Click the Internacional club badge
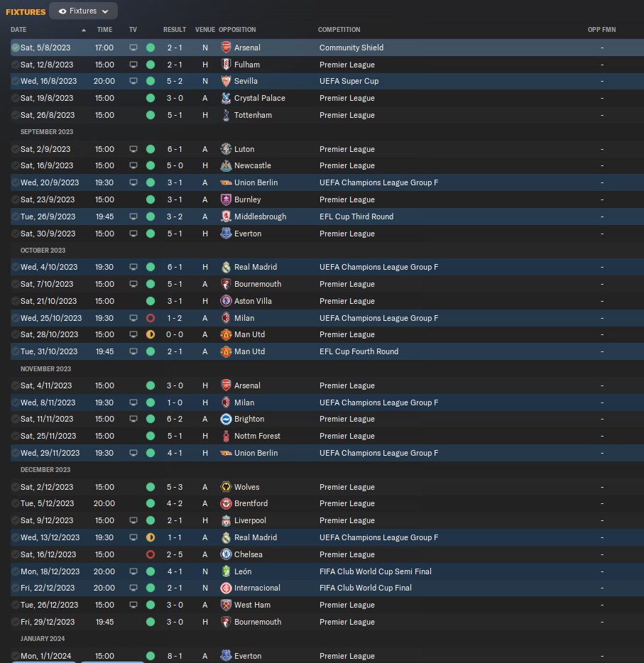The height and width of the screenshot is (663, 644). pyautogui.click(x=227, y=588)
